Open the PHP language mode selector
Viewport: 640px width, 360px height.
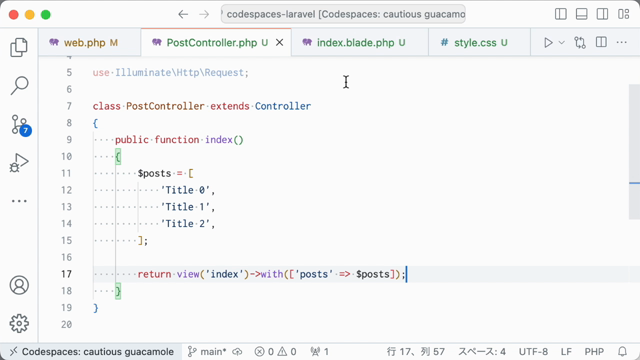coord(594,351)
